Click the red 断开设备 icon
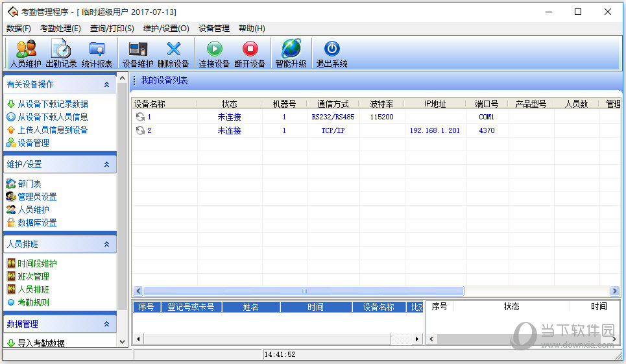626x364 pixels. (x=250, y=53)
